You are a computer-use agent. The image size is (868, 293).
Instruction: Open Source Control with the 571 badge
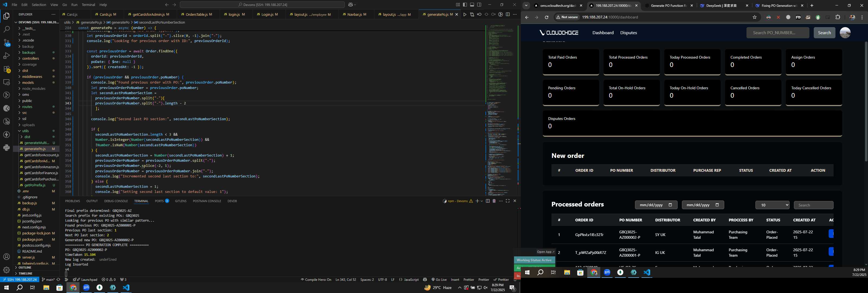(7, 43)
